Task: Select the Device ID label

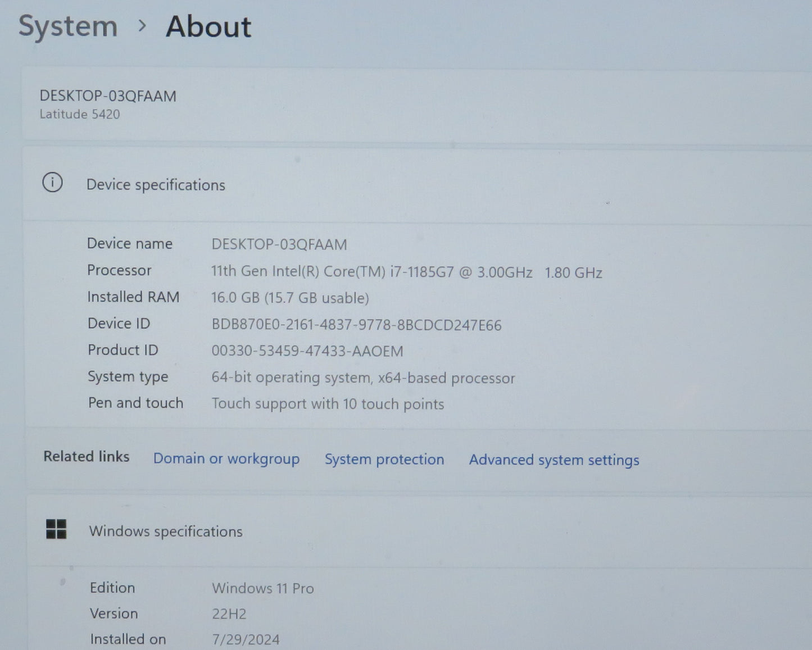Action: pos(119,324)
